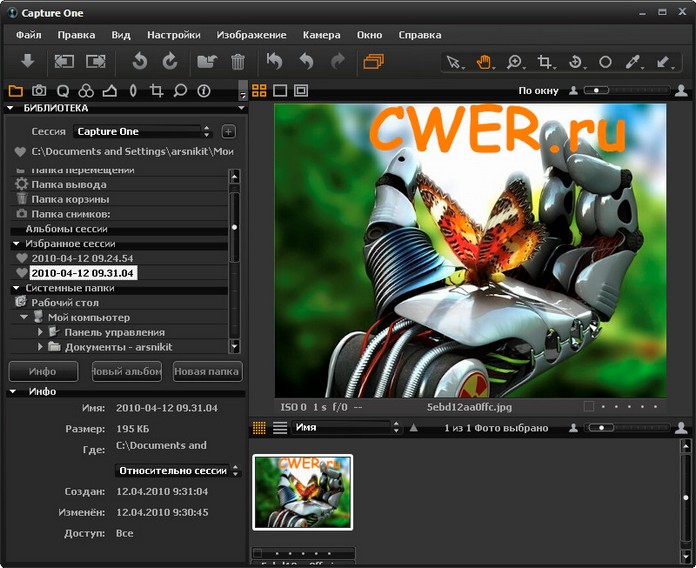Select the hand pan tool

tap(484, 62)
